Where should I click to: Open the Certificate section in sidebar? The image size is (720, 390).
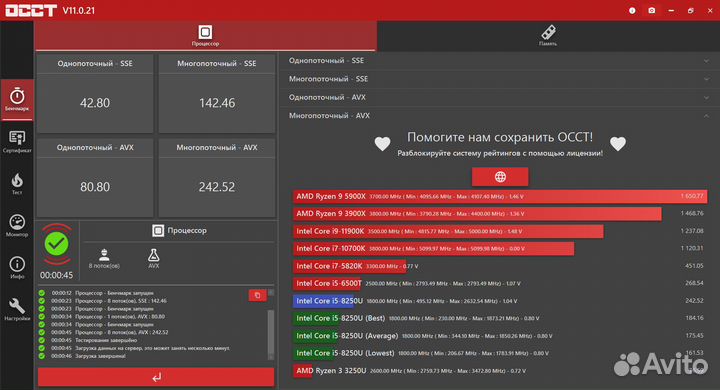(17, 141)
